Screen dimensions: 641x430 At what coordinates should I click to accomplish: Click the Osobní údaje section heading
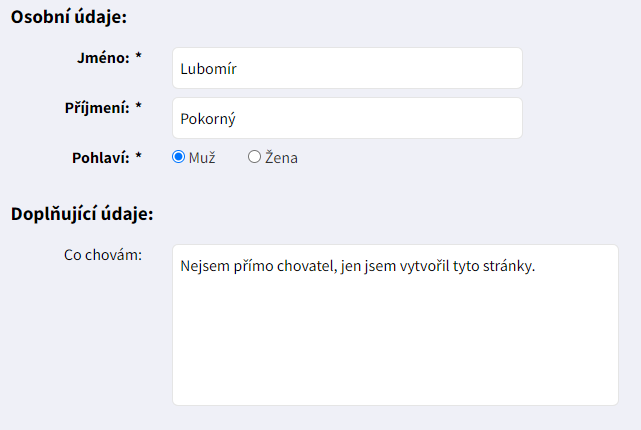coord(69,17)
